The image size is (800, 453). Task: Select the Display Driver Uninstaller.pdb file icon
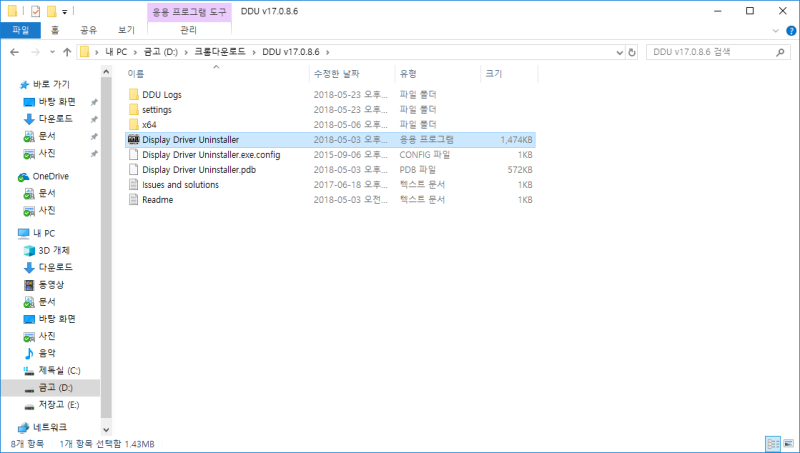134,169
